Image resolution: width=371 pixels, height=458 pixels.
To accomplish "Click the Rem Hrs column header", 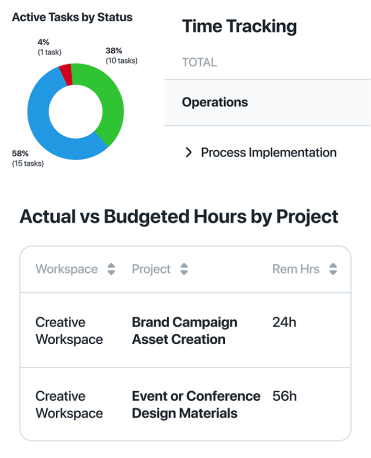I will tap(296, 269).
